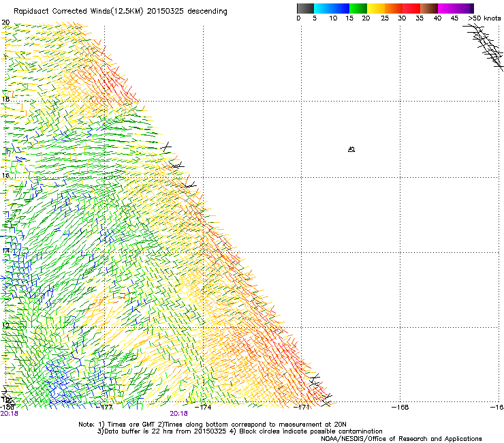504x443 pixels.
Task: Select the yellow 20–25 knots legend segment
Action: [376, 8]
